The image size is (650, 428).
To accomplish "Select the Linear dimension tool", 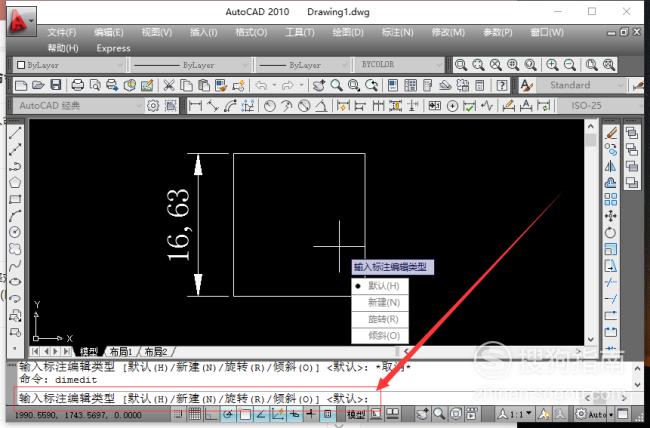I will [195, 106].
